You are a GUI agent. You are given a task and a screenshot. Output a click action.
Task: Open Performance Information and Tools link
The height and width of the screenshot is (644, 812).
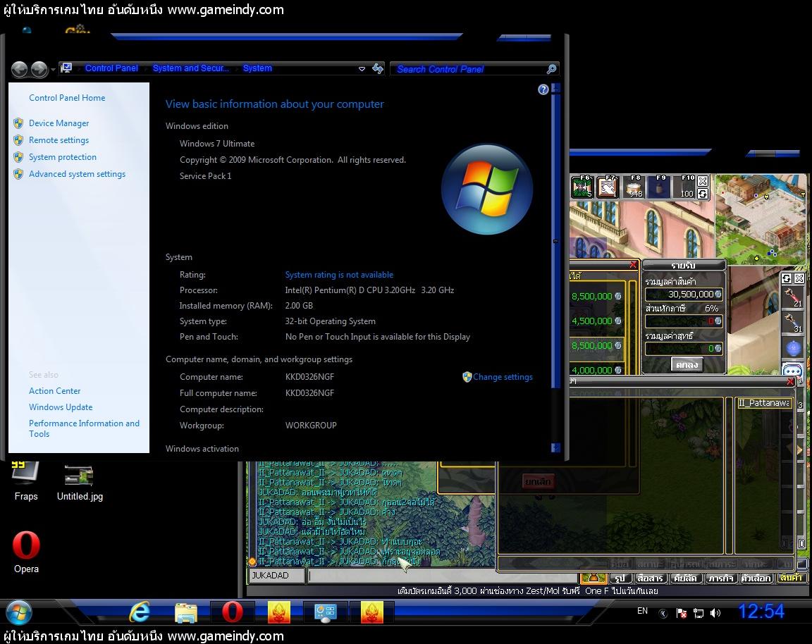point(84,428)
